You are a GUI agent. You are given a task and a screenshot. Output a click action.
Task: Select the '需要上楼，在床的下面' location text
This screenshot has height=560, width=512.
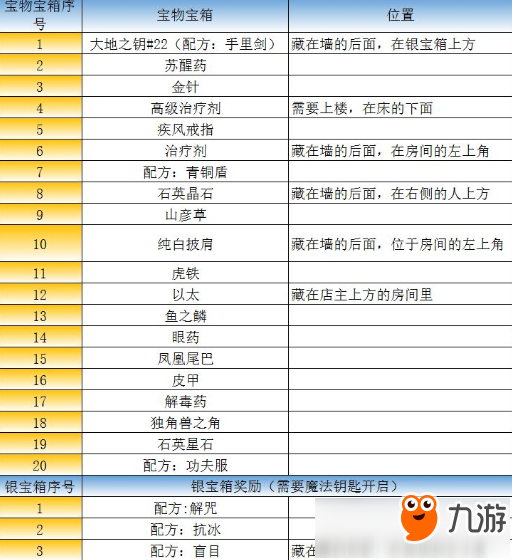362,108
